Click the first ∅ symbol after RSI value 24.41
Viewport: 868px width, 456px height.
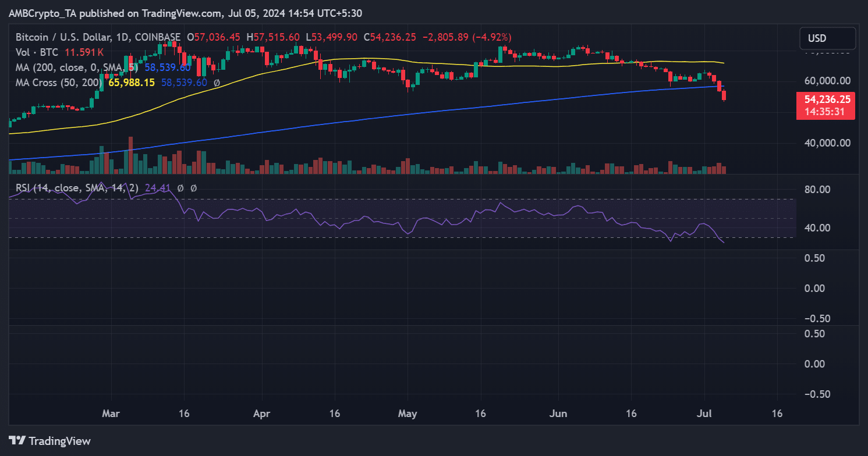pos(180,188)
